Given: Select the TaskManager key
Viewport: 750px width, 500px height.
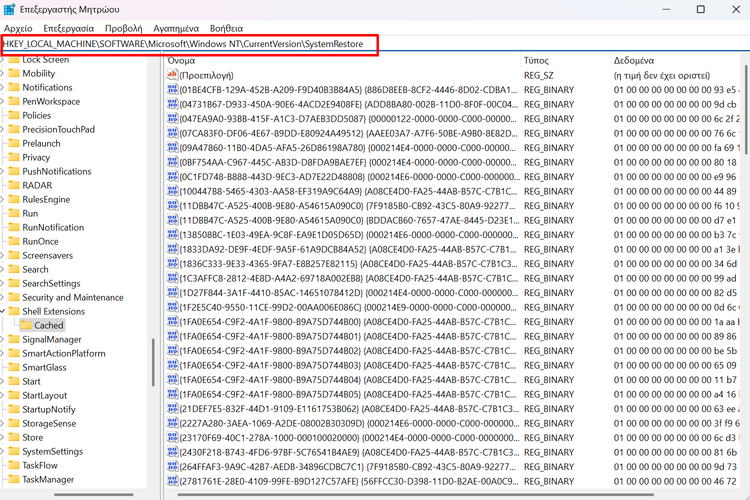Looking at the screenshot, I should (48, 479).
